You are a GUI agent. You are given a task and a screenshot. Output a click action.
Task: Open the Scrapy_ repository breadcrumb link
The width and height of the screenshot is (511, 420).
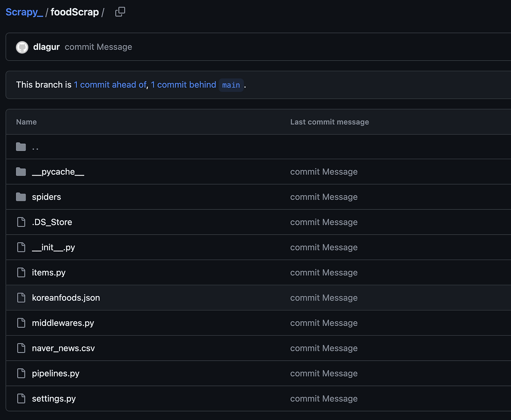pyautogui.click(x=24, y=12)
